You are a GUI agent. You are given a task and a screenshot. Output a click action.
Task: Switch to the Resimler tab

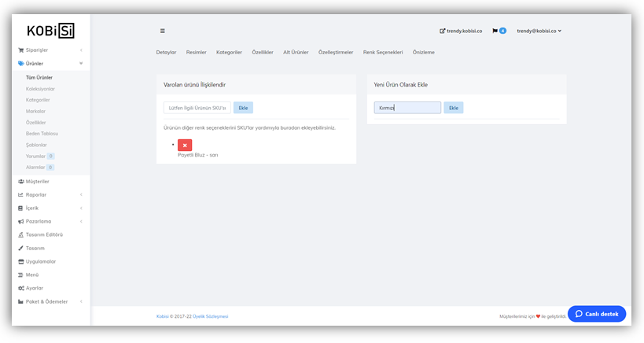click(x=196, y=52)
